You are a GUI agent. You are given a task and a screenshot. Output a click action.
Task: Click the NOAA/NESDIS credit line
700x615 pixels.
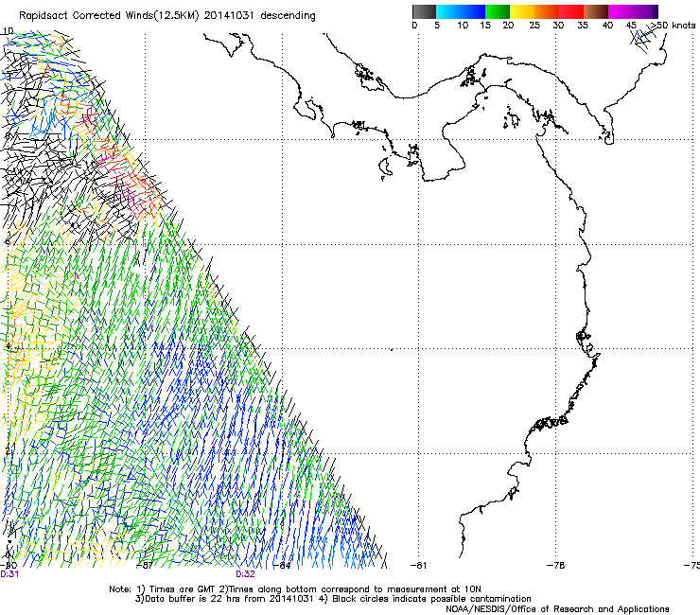[557, 609]
